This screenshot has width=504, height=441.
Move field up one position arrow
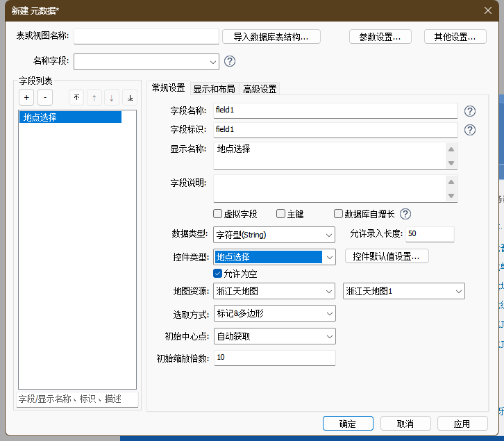(x=94, y=98)
